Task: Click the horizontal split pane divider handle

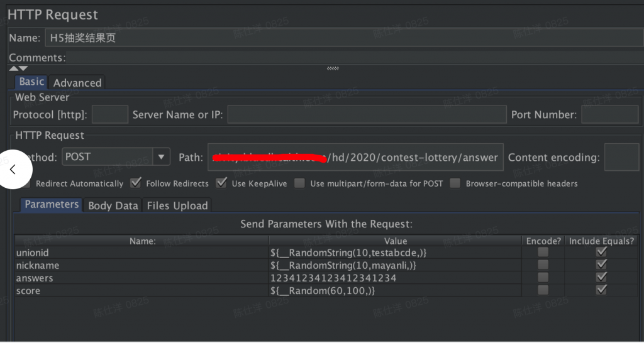Action: click(x=333, y=68)
